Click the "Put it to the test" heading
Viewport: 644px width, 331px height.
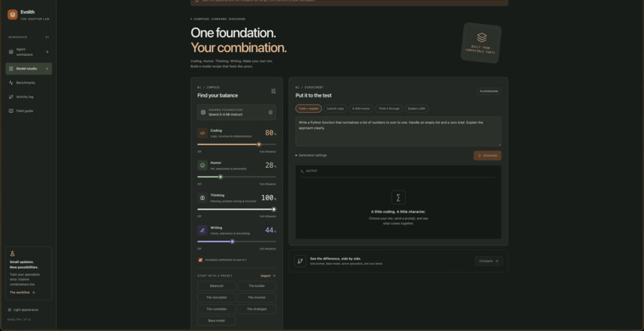coord(313,95)
